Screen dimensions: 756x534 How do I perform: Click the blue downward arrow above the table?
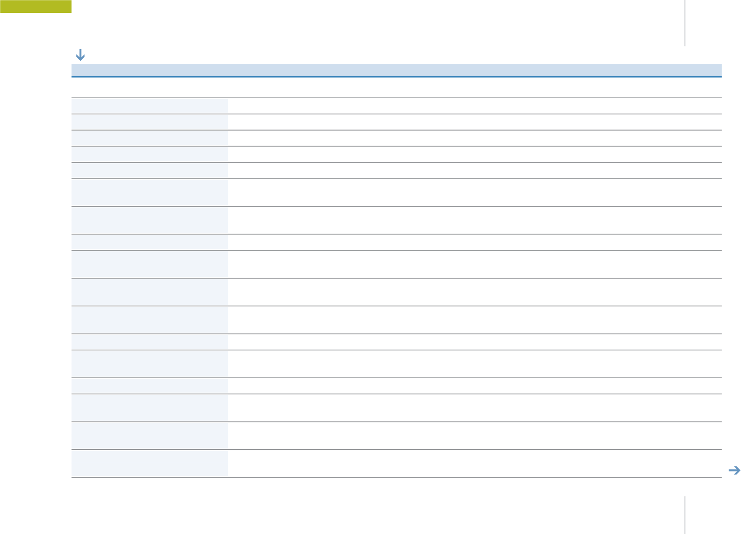click(80, 55)
